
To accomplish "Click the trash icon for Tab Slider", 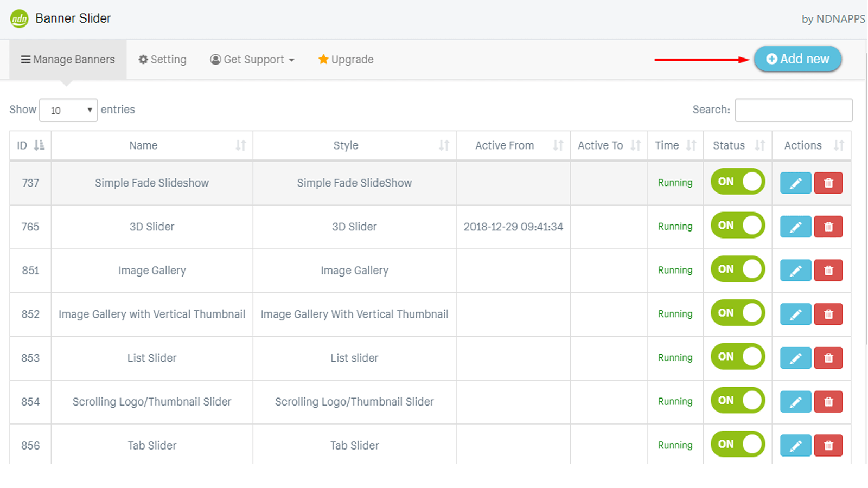I will pyautogui.click(x=828, y=446).
